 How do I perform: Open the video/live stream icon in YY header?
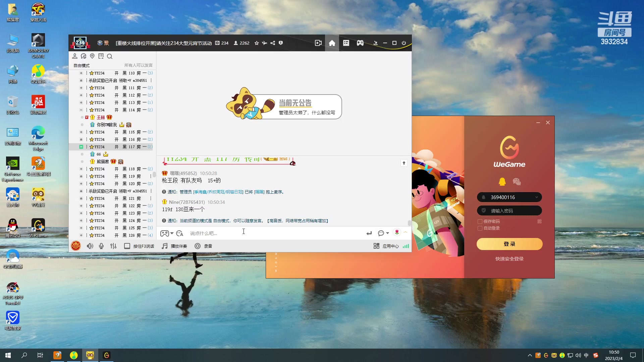[x=318, y=43]
